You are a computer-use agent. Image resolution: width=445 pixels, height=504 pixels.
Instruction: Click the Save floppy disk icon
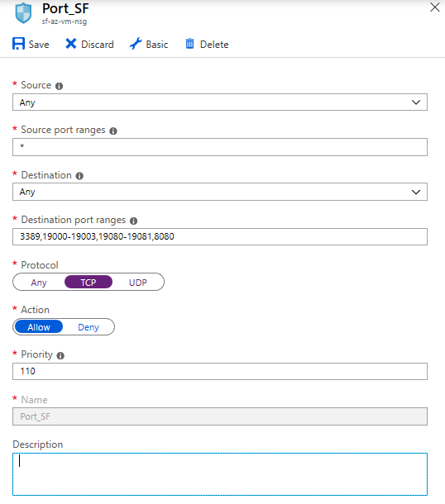point(19,44)
